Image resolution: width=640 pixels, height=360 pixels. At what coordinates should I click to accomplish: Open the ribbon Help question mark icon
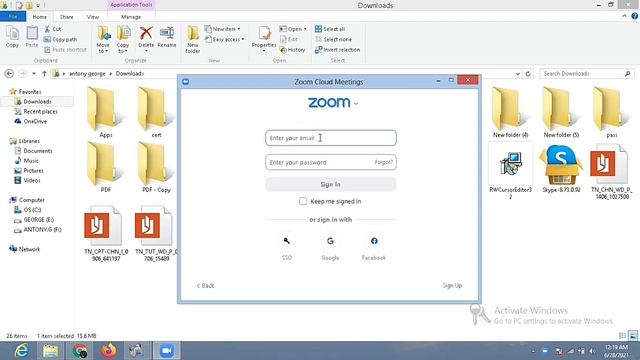tap(635, 16)
